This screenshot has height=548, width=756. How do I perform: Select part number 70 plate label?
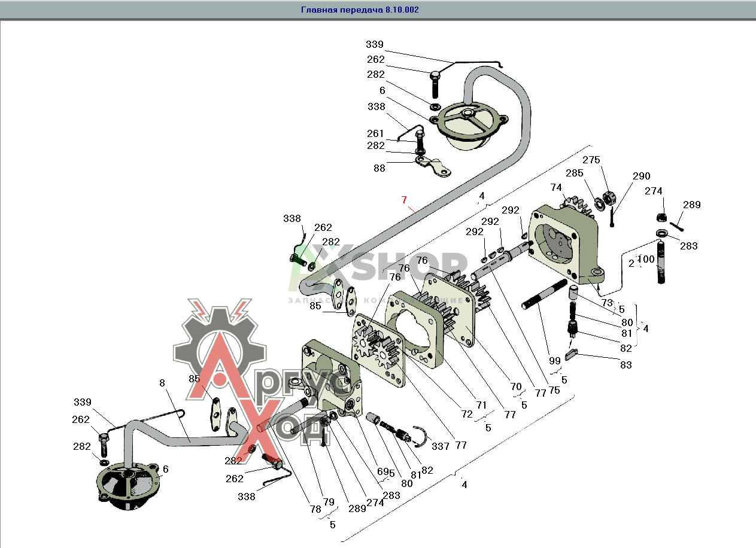pyautogui.click(x=516, y=386)
